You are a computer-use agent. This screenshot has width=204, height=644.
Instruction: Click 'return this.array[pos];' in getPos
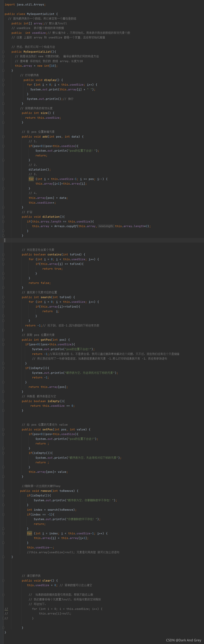click(48, 387)
